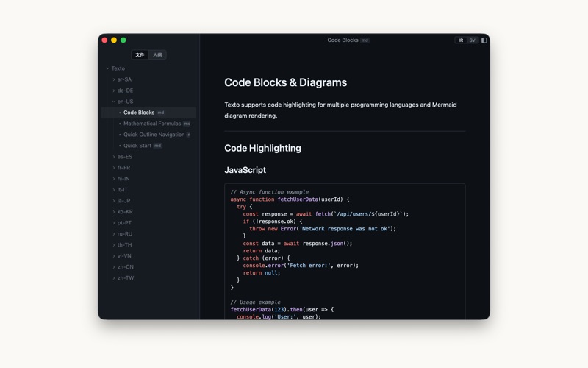The width and height of the screenshot is (588, 368).
Task: Close the window with the red button
Action: pyautogui.click(x=104, y=40)
